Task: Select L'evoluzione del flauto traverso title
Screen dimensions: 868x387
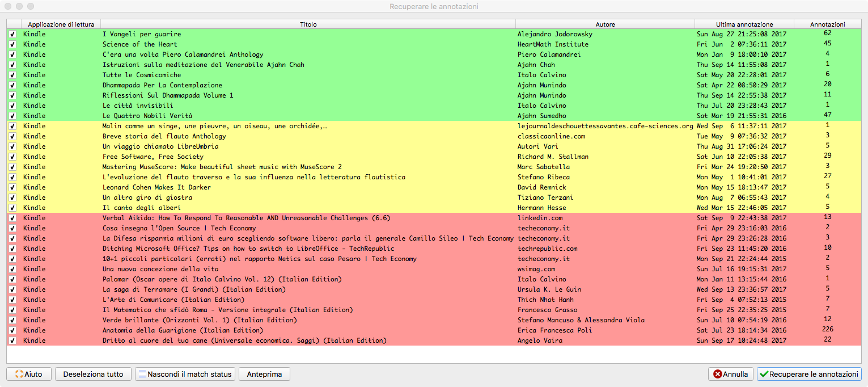Action: (x=254, y=177)
